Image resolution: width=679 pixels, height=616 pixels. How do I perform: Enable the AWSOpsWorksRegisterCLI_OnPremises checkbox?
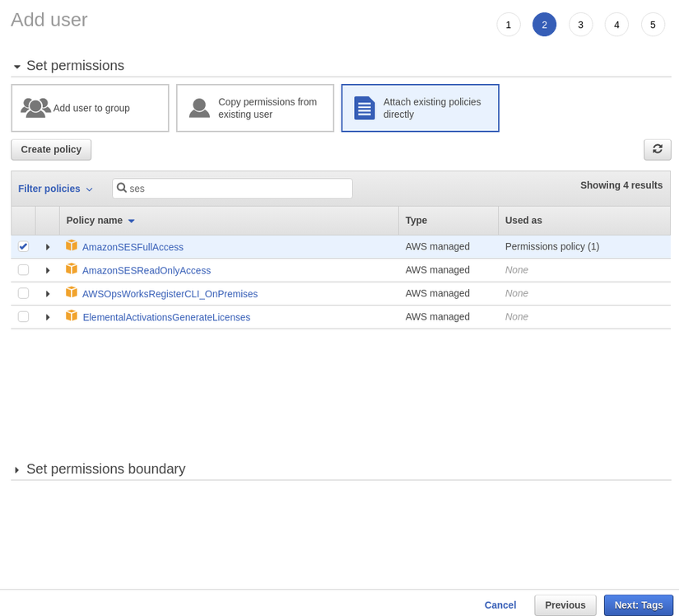tap(23, 293)
